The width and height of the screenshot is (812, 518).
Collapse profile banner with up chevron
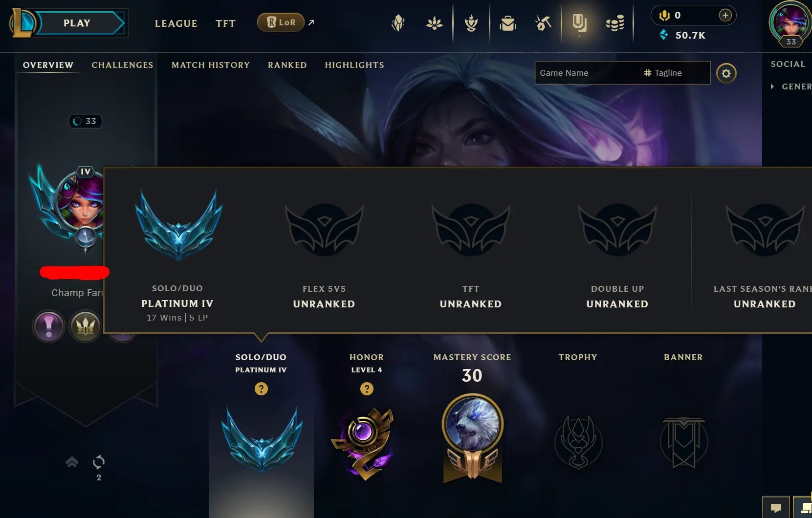[x=72, y=462]
